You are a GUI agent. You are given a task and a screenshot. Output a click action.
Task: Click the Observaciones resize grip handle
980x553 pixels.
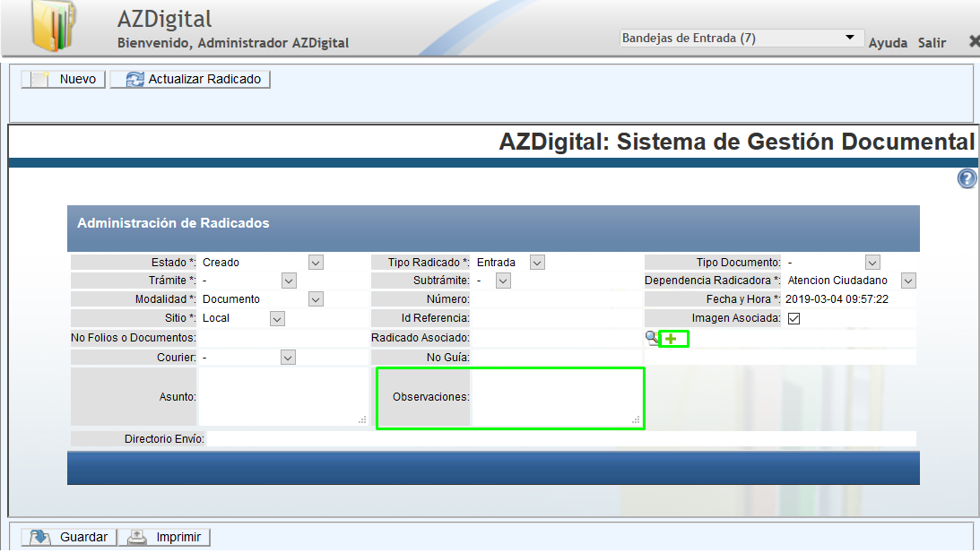636,420
